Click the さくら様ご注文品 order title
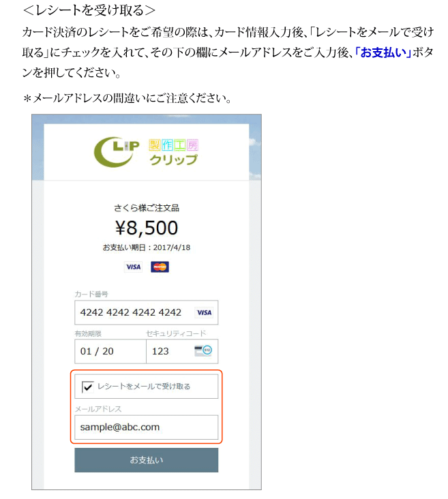Screen dimensions: 448x499 147,208
